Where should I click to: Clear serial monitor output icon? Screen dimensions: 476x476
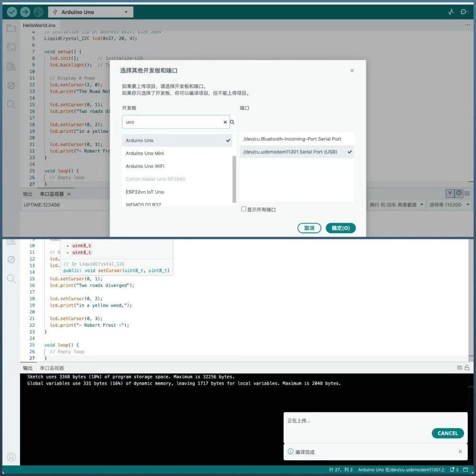(467, 193)
